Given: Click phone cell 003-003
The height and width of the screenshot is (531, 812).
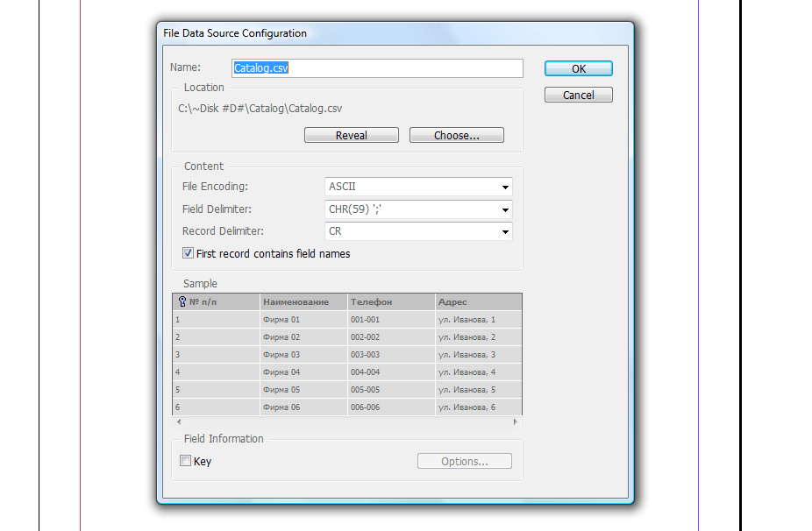Looking at the screenshot, I should (391, 355).
